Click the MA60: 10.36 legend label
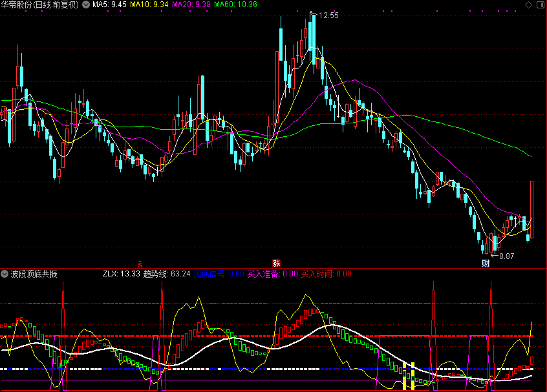Viewport: 547px width, 392px height. coord(235,5)
